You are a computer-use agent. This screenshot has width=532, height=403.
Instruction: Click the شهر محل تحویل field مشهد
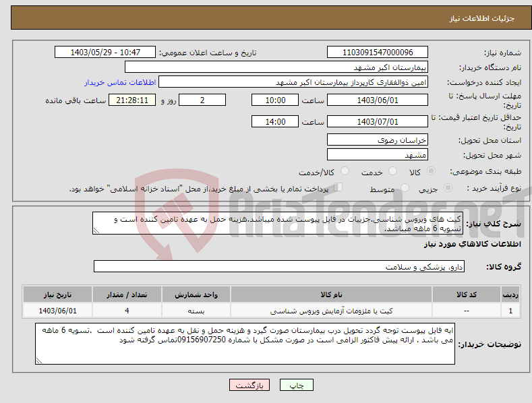tap(378, 155)
